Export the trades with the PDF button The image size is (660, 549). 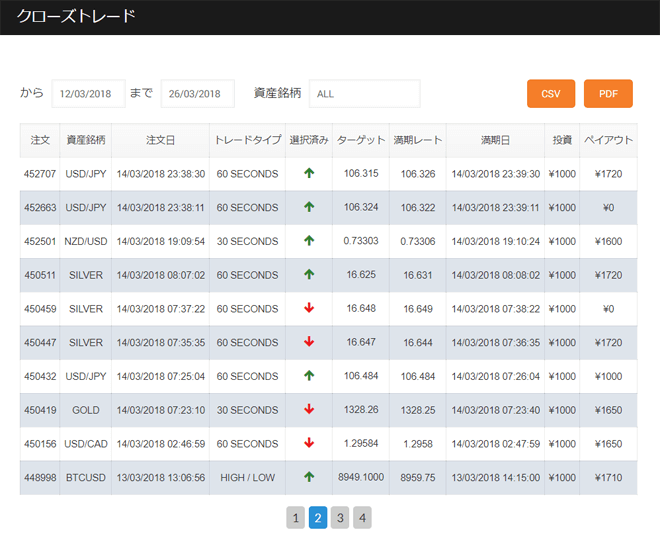click(x=608, y=93)
